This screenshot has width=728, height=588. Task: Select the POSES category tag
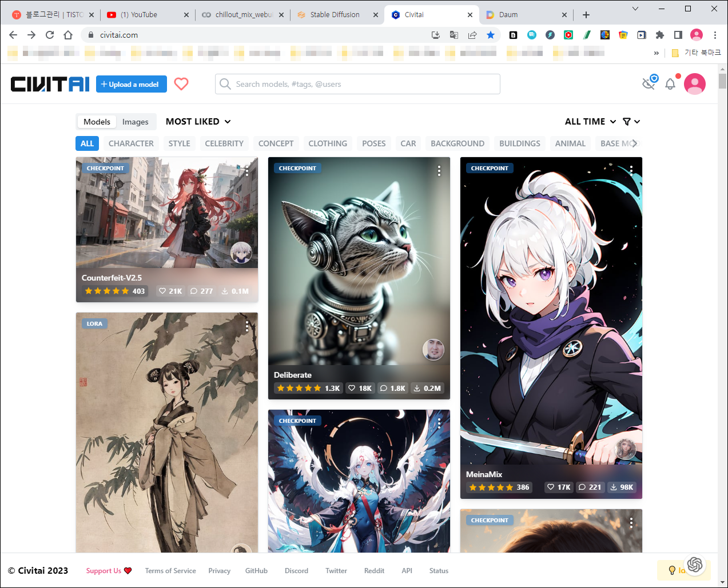[x=374, y=143]
